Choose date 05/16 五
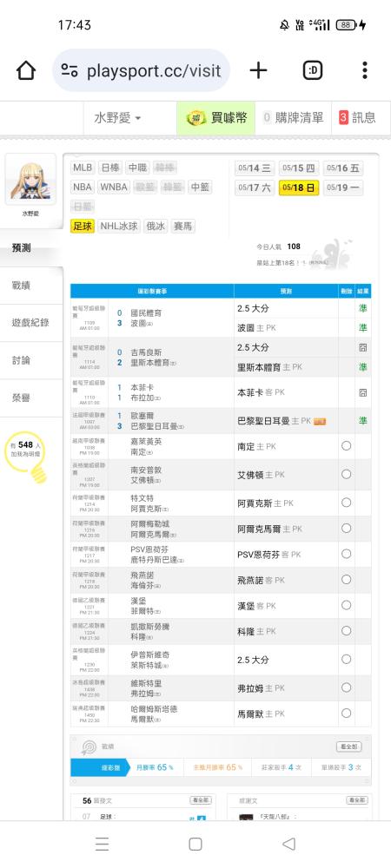391x868 pixels. (x=343, y=168)
